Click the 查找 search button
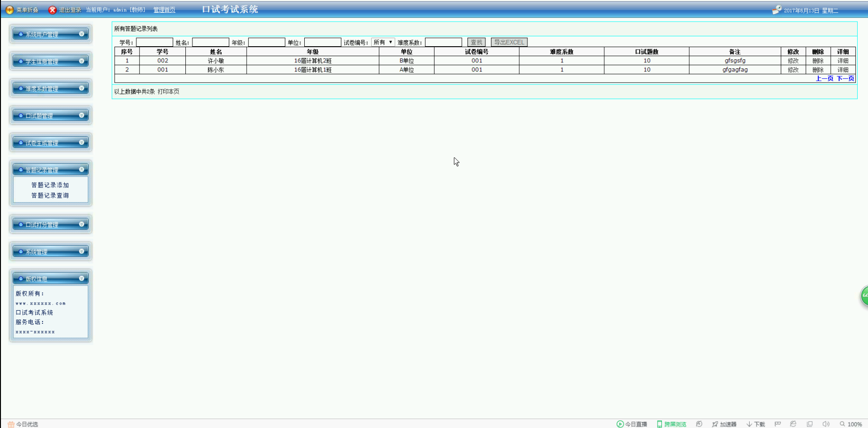The height and width of the screenshot is (428, 868). point(476,42)
